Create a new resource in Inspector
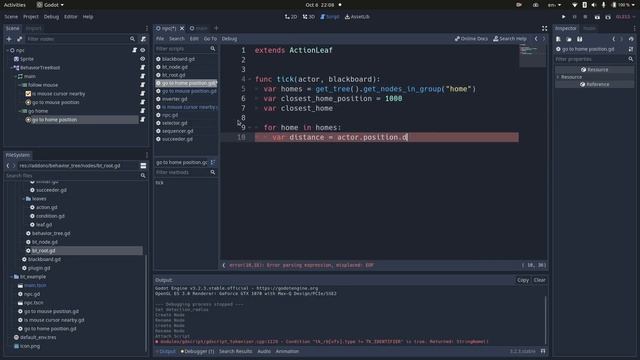Screen dimensions: 640x360 [x=558, y=39]
